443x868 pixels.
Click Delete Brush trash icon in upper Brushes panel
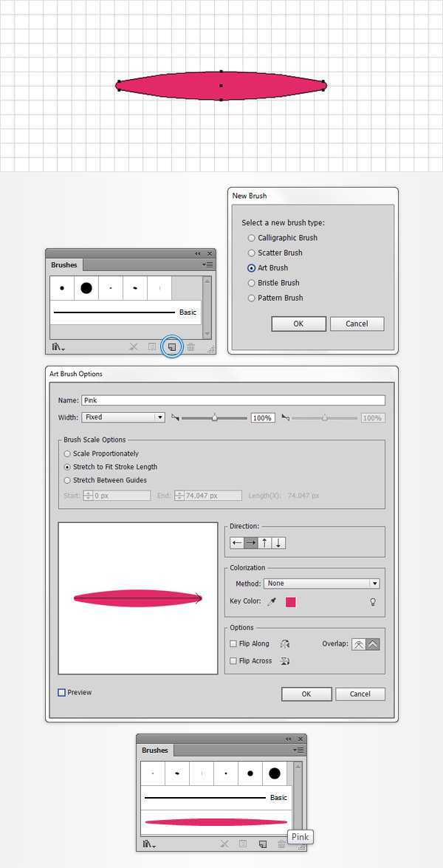190,347
